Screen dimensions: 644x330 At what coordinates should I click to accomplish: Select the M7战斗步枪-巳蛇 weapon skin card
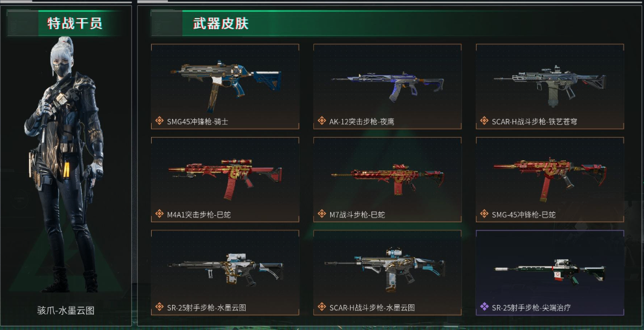tap(387, 180)
